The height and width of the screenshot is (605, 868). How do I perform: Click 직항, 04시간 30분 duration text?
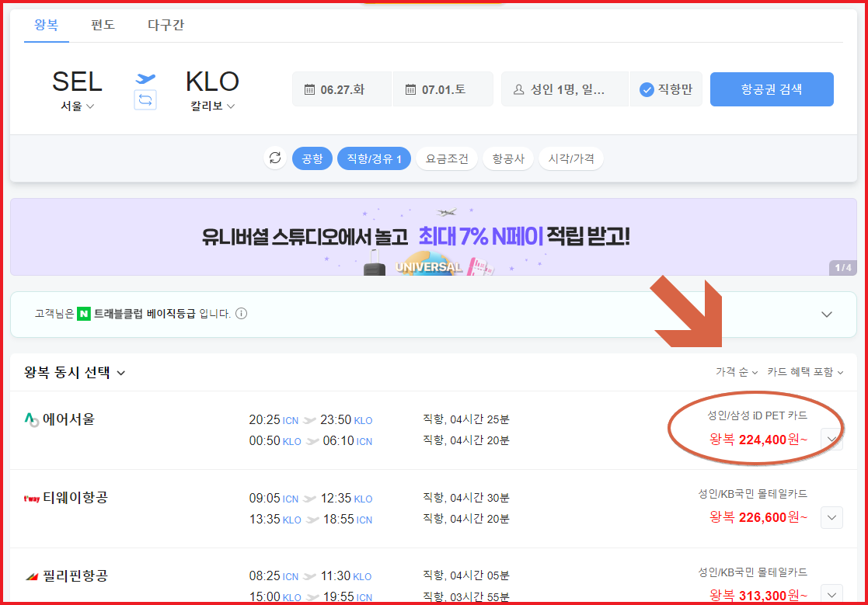(x=466, y=499)
